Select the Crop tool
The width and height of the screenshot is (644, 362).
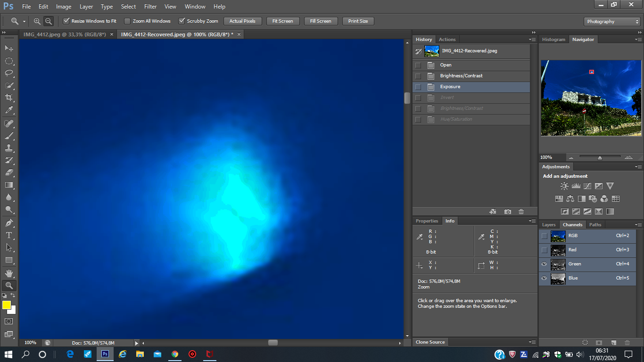(8, 98)
